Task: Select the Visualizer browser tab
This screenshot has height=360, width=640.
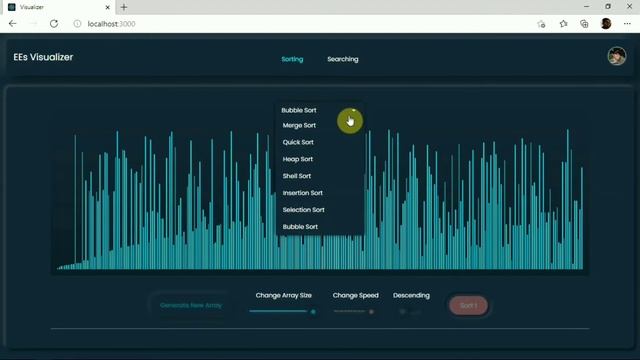Action: pos(60,7)
